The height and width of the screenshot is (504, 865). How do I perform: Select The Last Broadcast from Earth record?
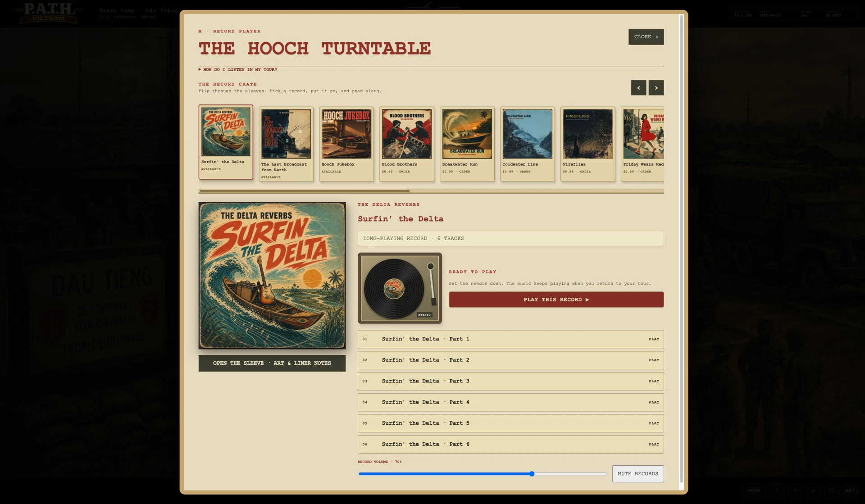coord(286,144)
